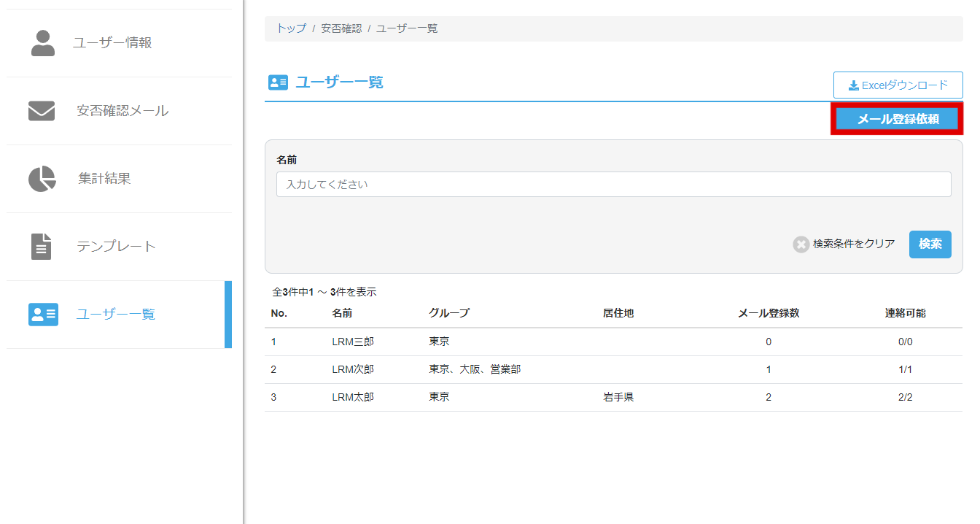This screenshot has width=980, height=524.
Task: Click the 0/0 contact cell
Action: [x=906, y=342]
